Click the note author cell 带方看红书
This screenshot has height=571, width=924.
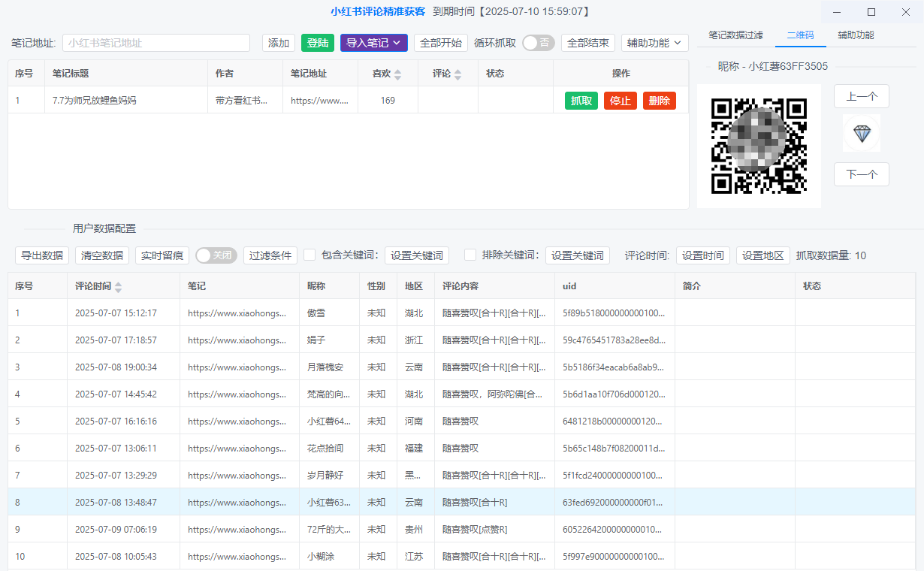pyautogui.click(x=241, y=101)
